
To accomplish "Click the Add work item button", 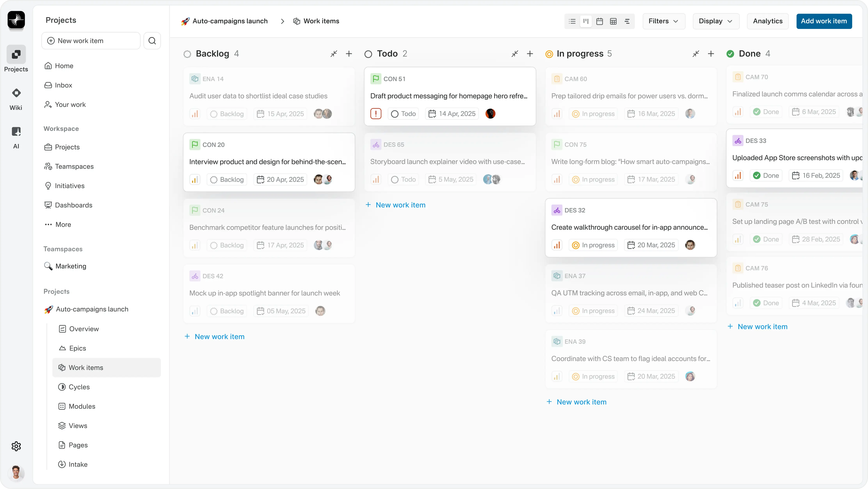I will (x=824, y=21).
